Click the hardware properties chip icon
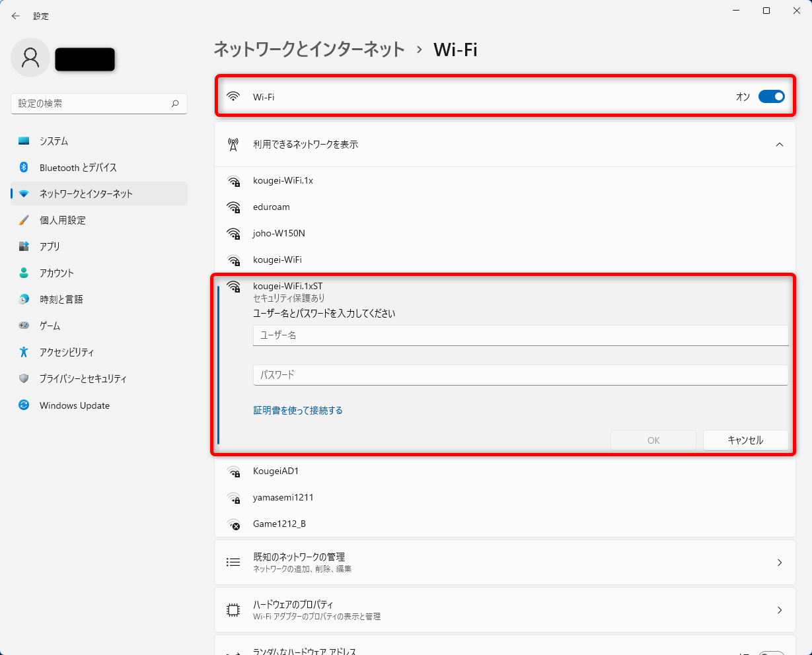Image resolution: width=812 pixels, height=655 pixels. (x=233, y=610)
